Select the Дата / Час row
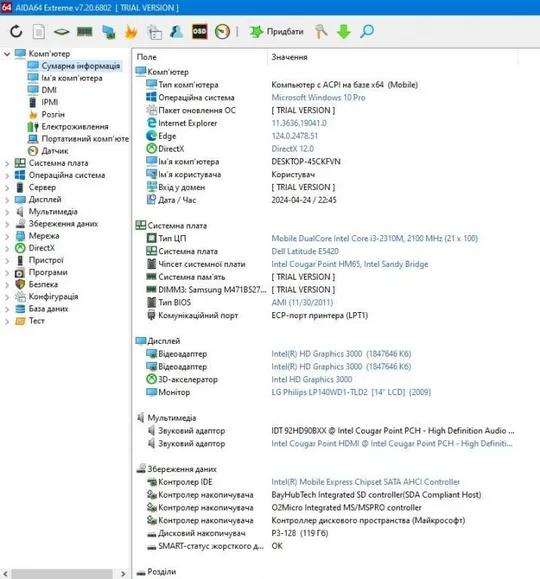The height and width of the screenshot is (579, 540). tap(326, 200)
